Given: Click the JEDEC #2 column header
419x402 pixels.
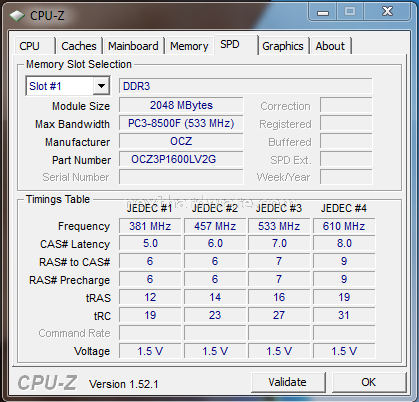Looking at the screenshot, I should [215, 208].
